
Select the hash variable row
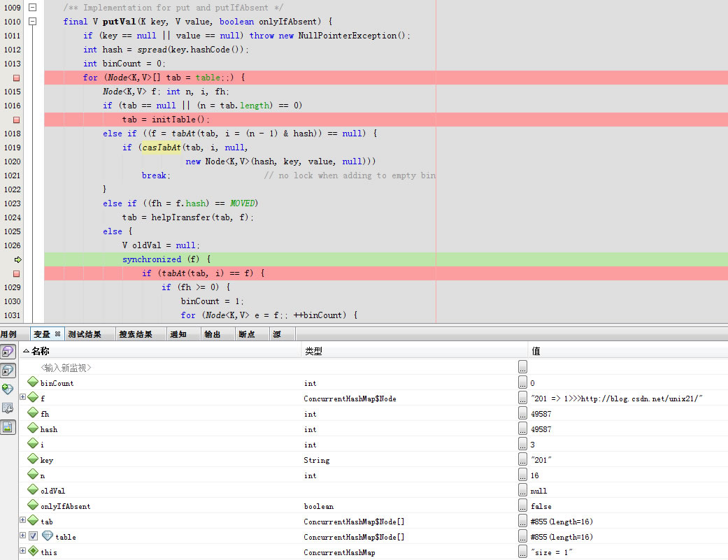coord(373,429)
